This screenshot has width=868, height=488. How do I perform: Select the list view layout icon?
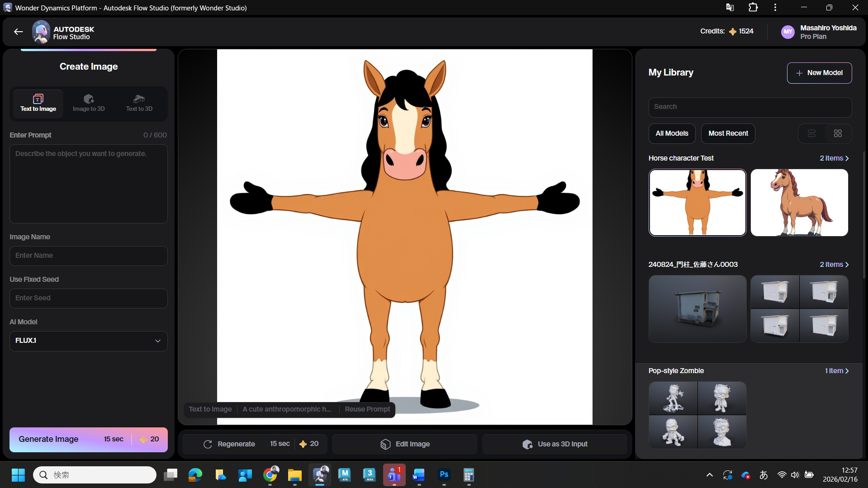(811, 133)
